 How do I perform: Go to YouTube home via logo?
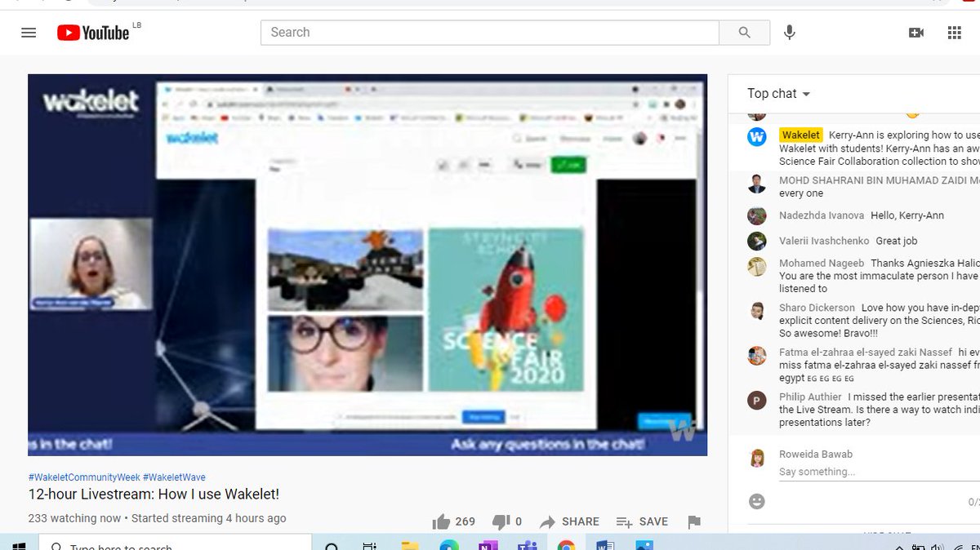click(x=93, y=33)
